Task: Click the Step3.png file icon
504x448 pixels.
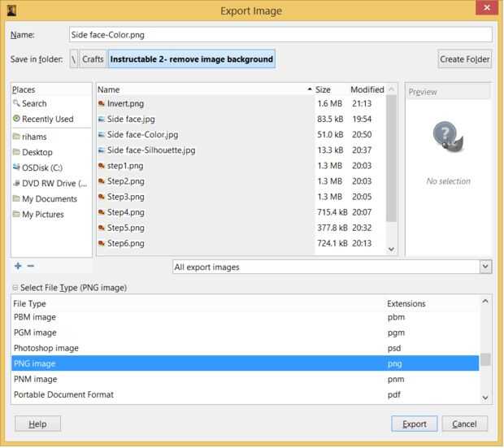Action: [102, 197]
